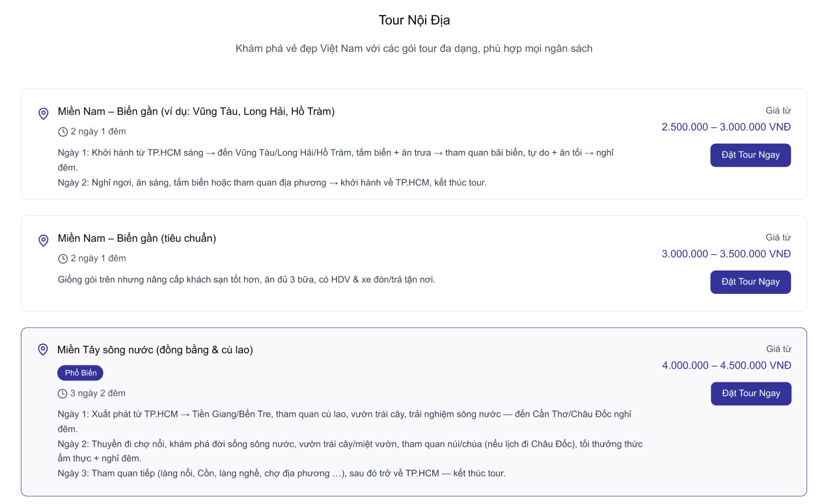The width and height of the screenshot is (828, 504).
Task: Click price 3.000.000 – 3.500.000 VNĐ
Action: 726,254
